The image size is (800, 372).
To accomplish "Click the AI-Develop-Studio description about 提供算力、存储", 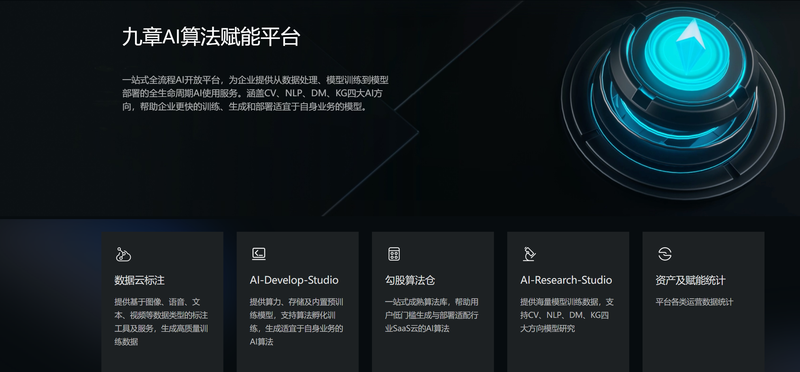I will 296,321.
